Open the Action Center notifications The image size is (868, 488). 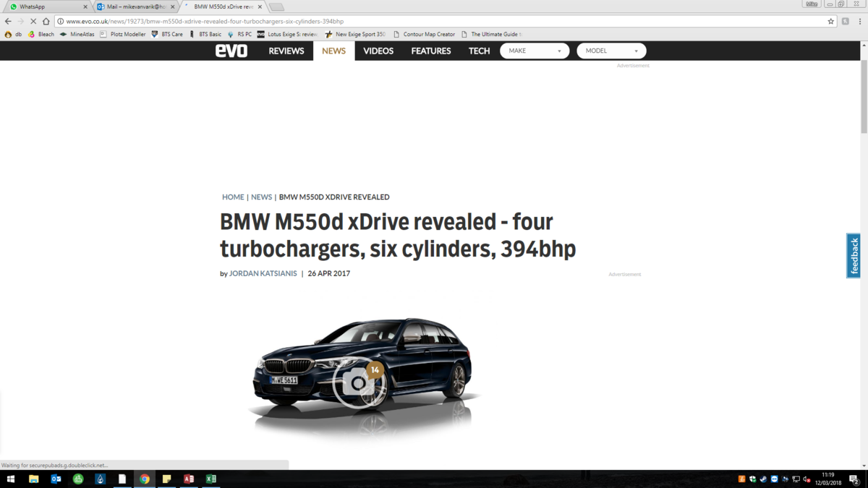[x=854, y=479]
